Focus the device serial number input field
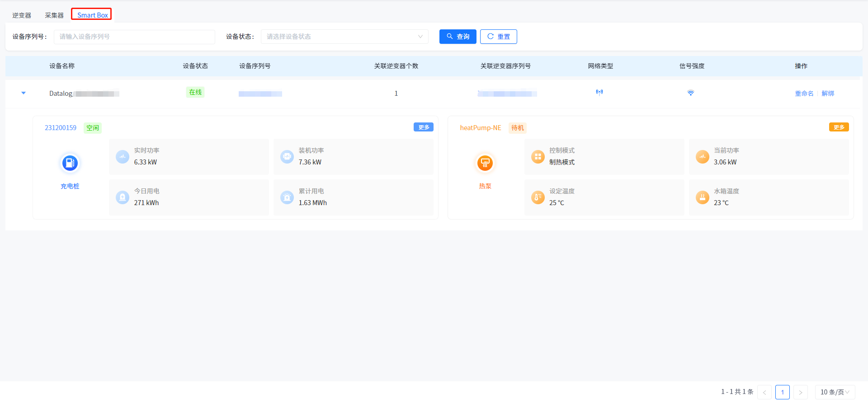 (x=134, y=37)
